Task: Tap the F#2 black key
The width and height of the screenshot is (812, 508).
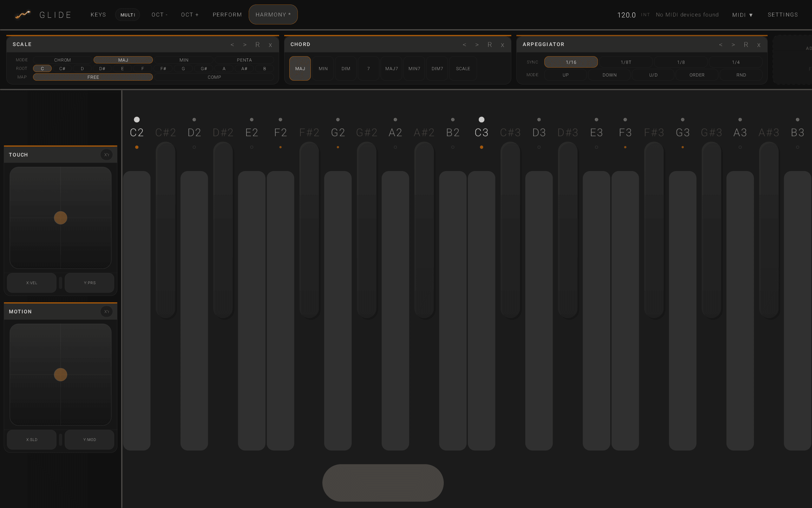Action: (309, 230)
